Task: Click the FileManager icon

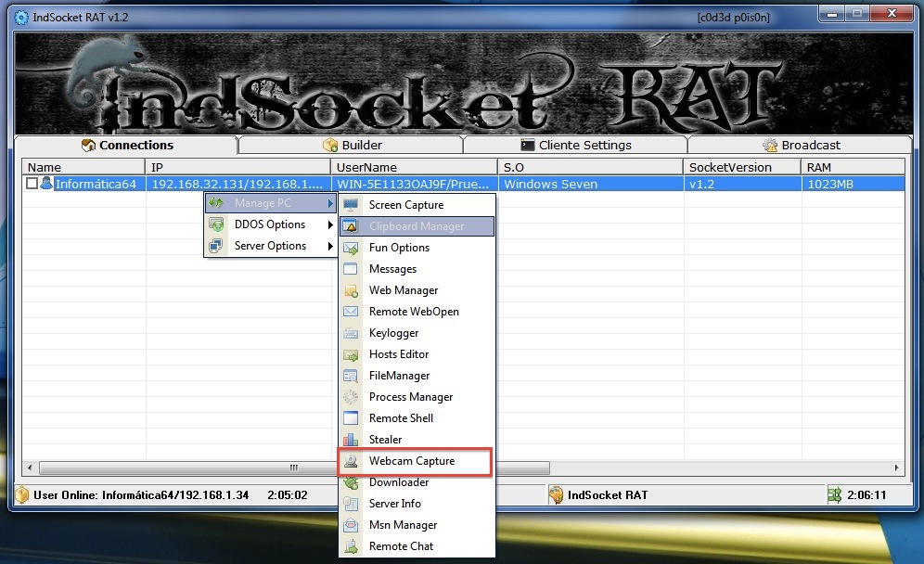Action: (x=351, y=376)
